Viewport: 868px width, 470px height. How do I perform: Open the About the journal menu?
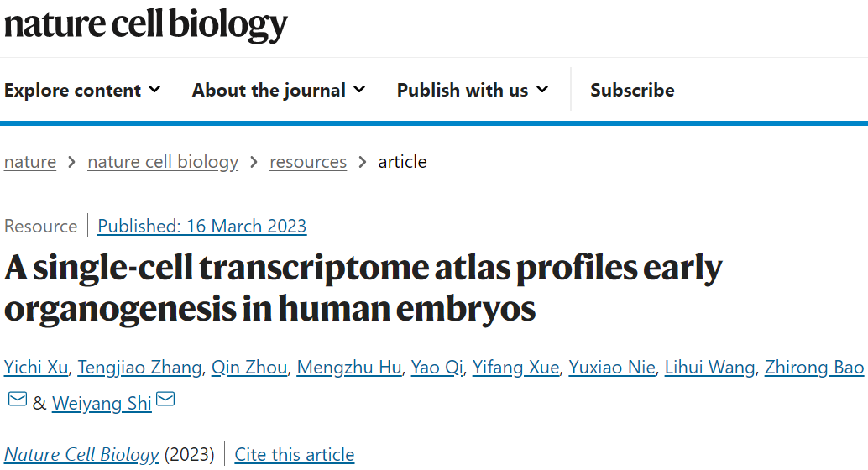(x=279, y=90)
